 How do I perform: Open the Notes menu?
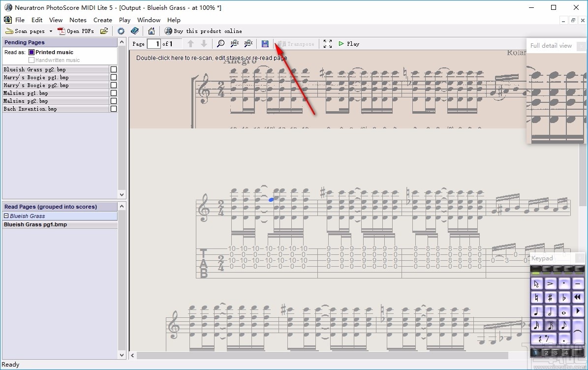[x=78, y=20]
